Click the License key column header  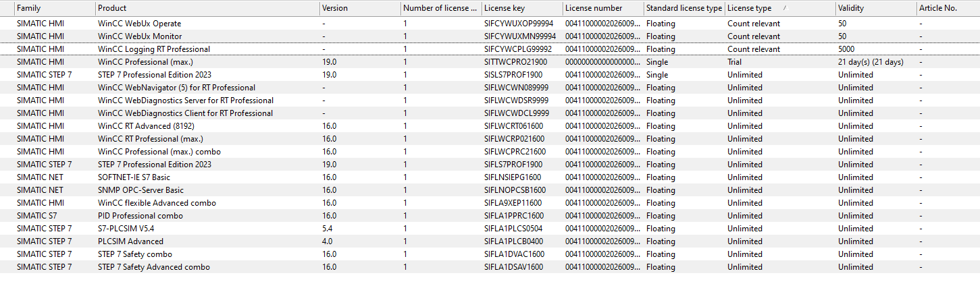521,8
